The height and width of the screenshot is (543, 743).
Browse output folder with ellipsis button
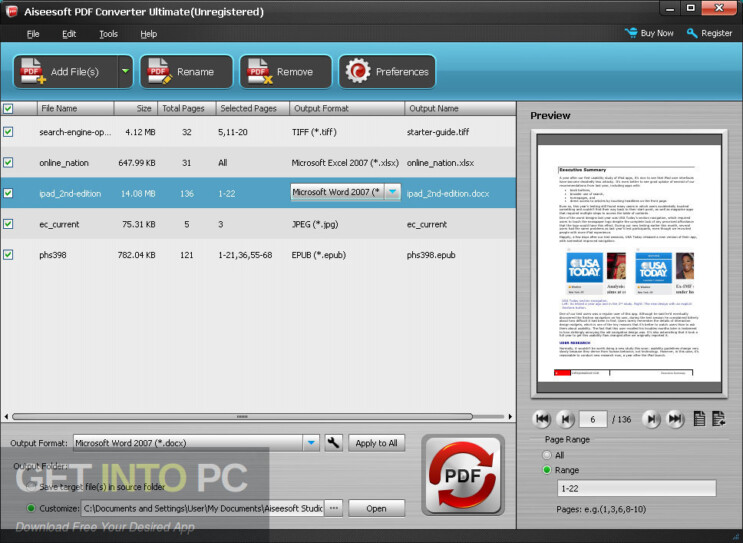334,508
